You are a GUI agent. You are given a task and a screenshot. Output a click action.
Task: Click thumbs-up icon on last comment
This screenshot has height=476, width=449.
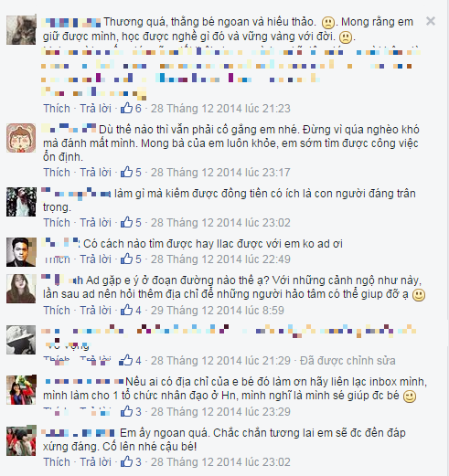click(126, 461)
